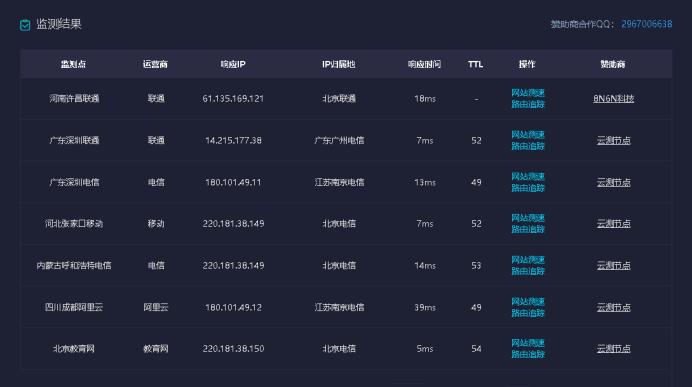This screenshot has width=692, height=387.
Task: Click the 响应时间 column header
Action: (x=425, y=64)
